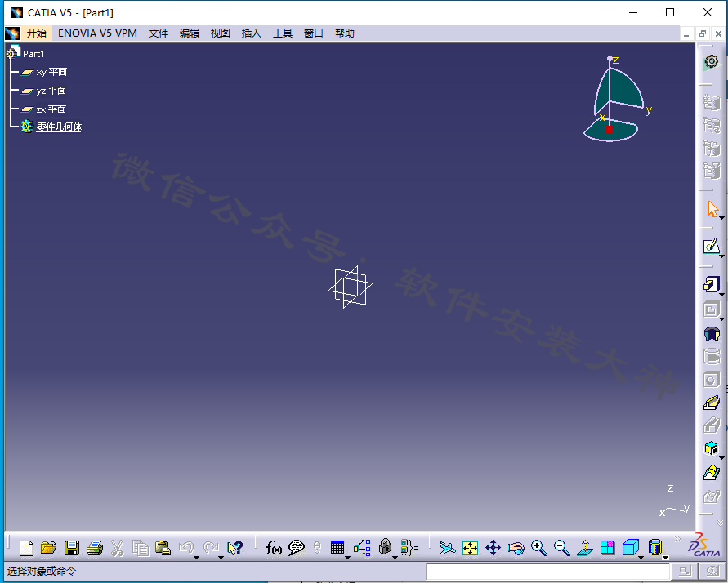Click the Shading view mode cylinder icon

tap(655, 548)
